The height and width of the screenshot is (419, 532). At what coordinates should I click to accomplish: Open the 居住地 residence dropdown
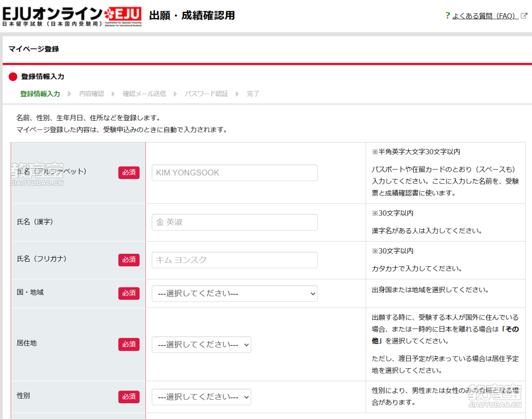click(x=201, y=345)
